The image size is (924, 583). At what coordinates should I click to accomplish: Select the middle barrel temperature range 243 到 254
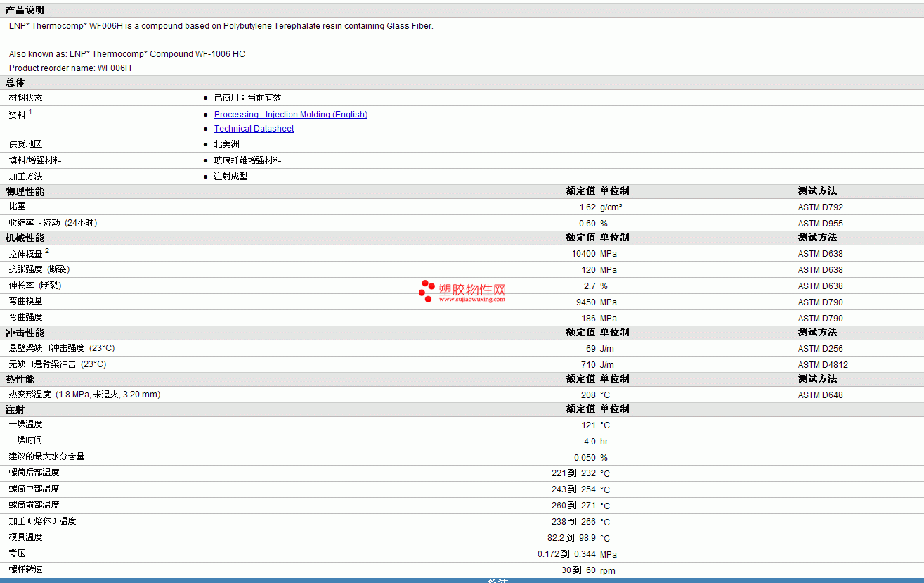coord(573,490)
